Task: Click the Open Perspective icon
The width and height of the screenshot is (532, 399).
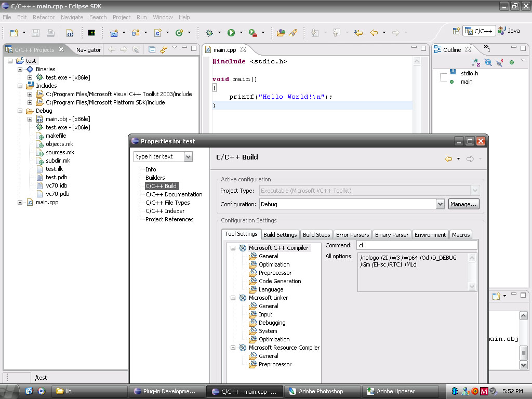Action: click(456, 31)
